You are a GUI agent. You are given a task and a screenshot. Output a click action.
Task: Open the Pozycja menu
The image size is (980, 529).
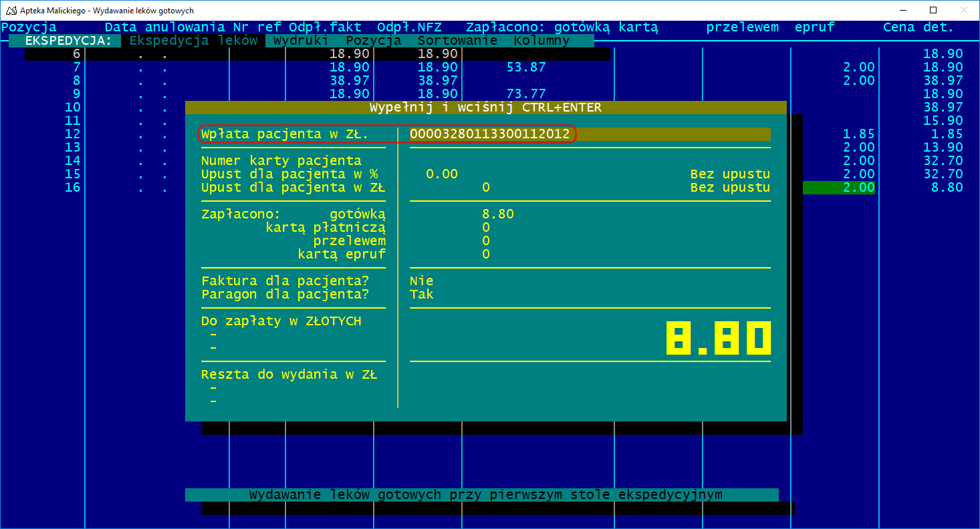374,41
